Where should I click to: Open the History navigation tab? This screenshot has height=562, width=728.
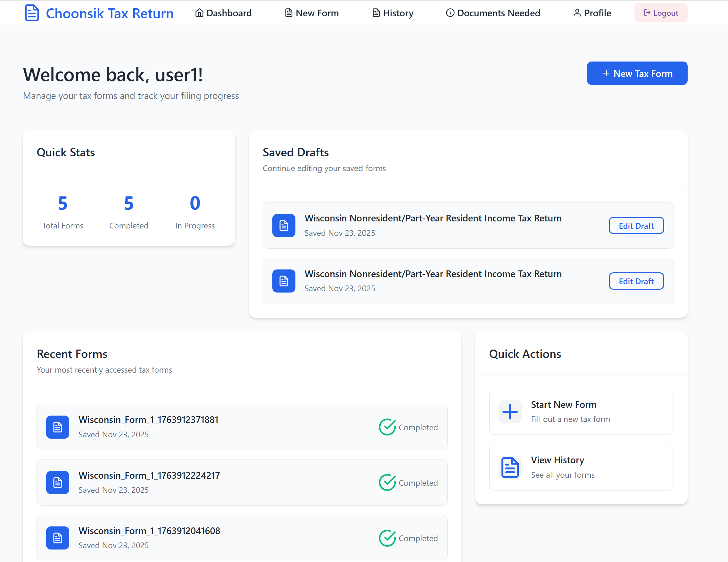click(393, 13)
